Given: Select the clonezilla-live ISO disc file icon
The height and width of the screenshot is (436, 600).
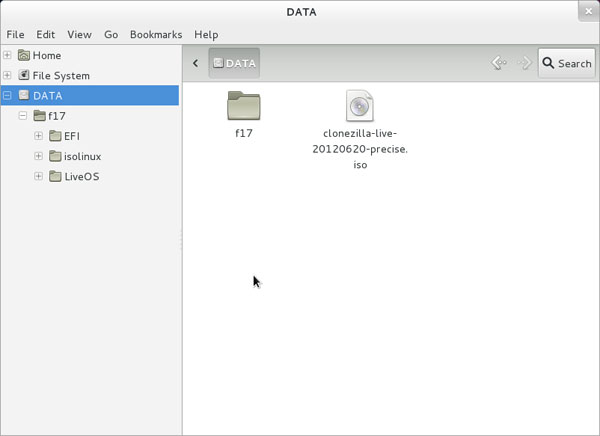Looking at the screenshot, I should pos(359,106).
